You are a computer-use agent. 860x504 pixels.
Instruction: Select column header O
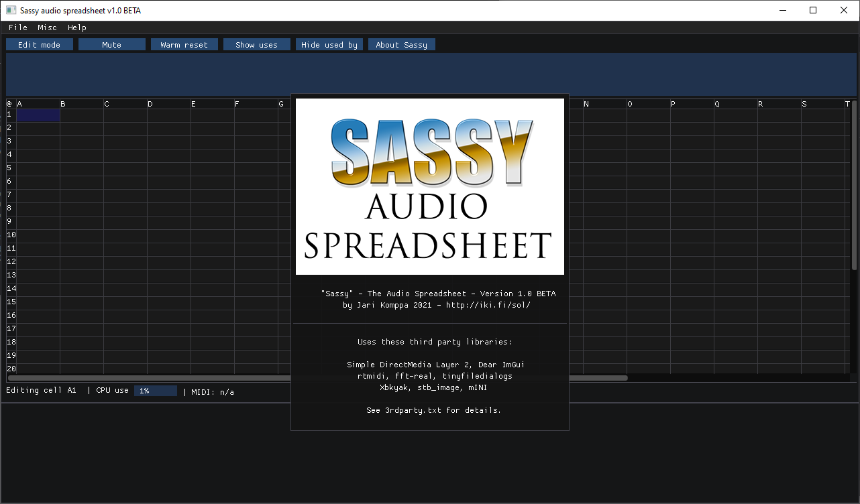click(x=649, y=104)
